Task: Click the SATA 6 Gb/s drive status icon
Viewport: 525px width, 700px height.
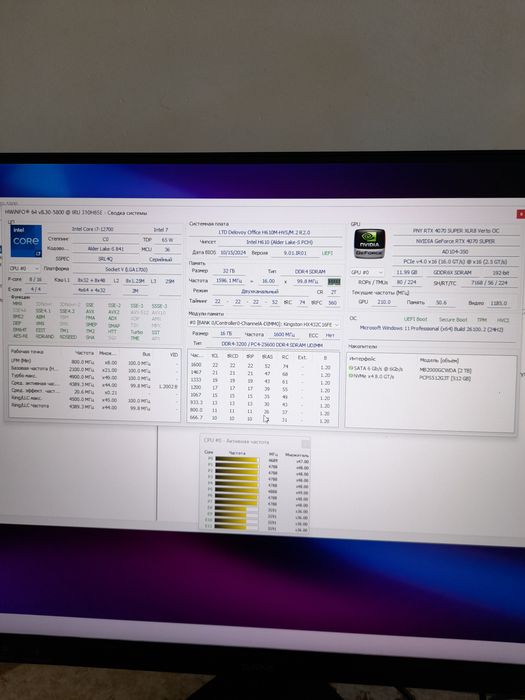Action: point(350,369)
